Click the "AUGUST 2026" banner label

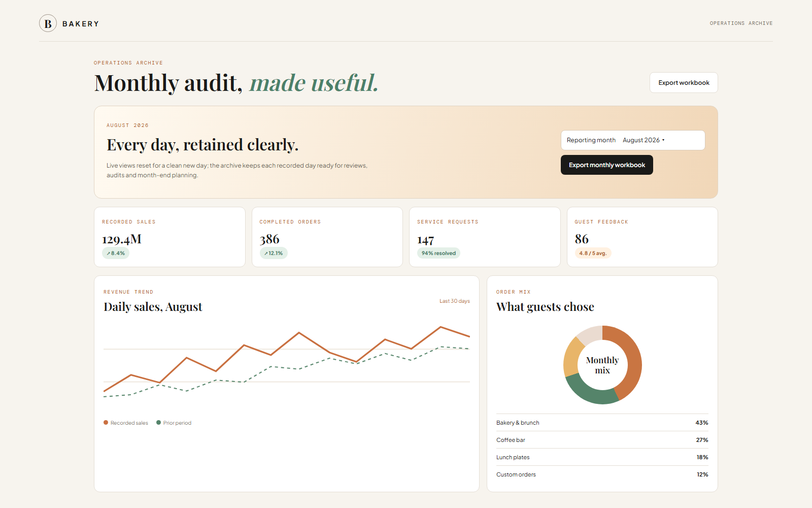pos(127,125)
